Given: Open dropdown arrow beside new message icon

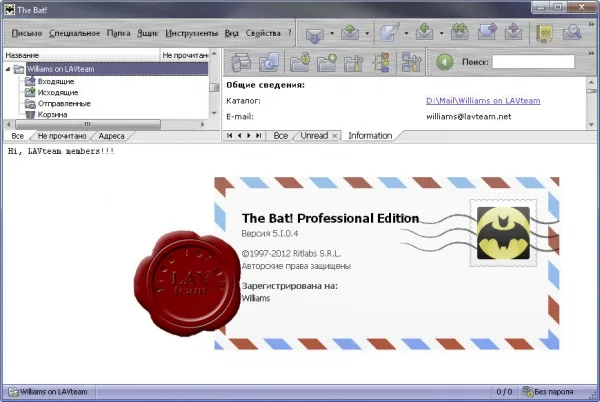Looking at the screenshot, I should [406, 34].
